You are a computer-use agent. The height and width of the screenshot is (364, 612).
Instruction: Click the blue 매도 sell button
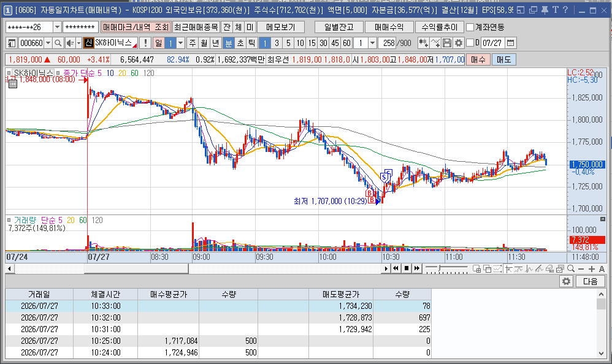tap(503, 59)
